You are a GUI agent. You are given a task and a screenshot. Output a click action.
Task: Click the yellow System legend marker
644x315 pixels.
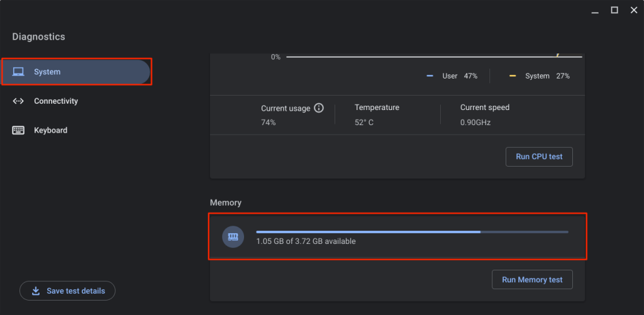coord(513,76)
